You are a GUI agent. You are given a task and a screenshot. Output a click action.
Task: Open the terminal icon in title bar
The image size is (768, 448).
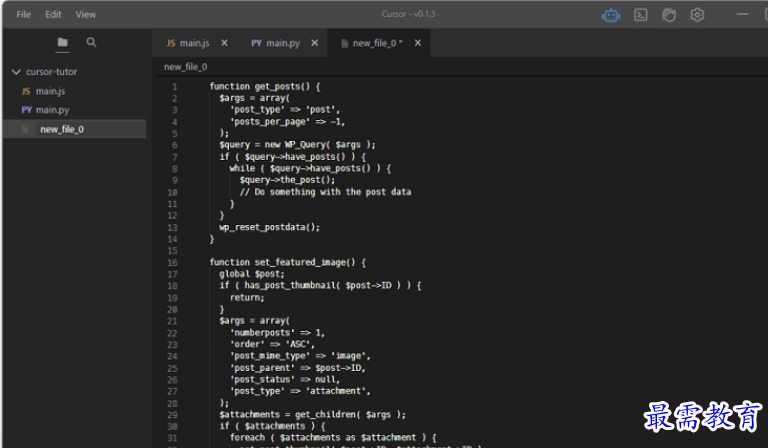coord(640,15)
